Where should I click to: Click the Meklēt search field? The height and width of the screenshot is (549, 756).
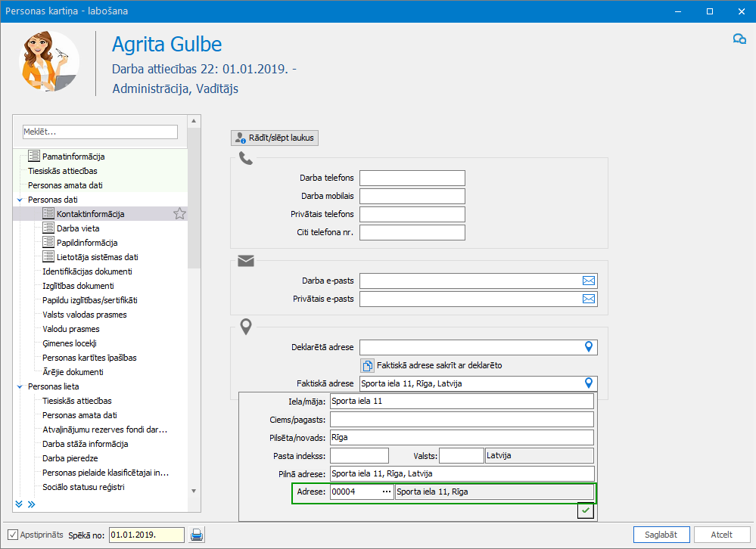100,132
